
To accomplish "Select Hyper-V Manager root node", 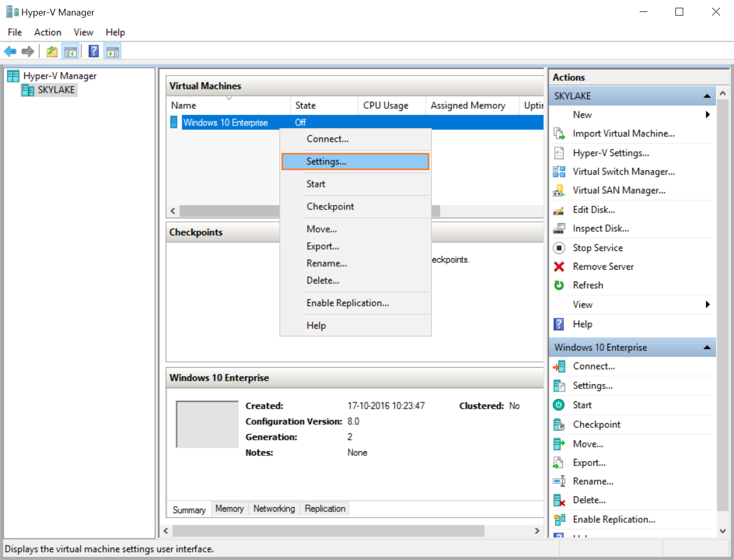I will click(x=52, y=76).
